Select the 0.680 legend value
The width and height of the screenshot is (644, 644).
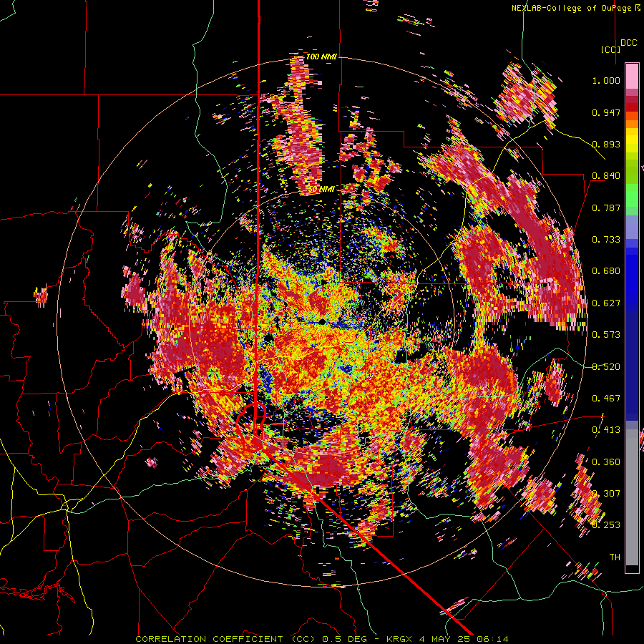pyautogui.click(x=606, y=271)
